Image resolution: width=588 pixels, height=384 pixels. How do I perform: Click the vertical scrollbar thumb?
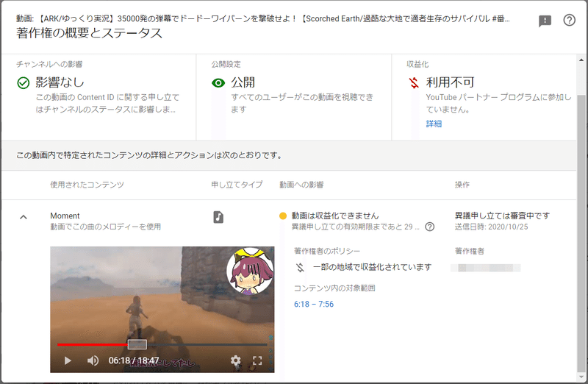click(x=581, y=232)
